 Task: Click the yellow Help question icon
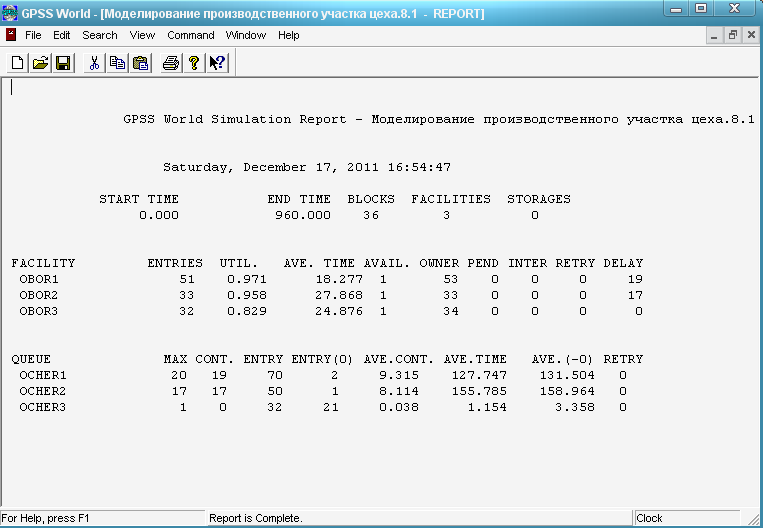[x=194, y=63]
